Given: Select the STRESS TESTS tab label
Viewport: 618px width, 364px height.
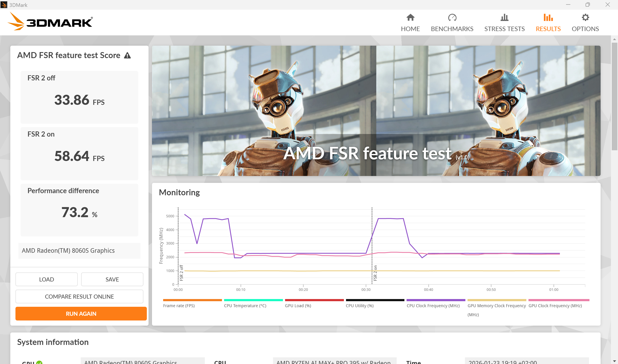Looking at the screenshot, I should tap(504, 29).
